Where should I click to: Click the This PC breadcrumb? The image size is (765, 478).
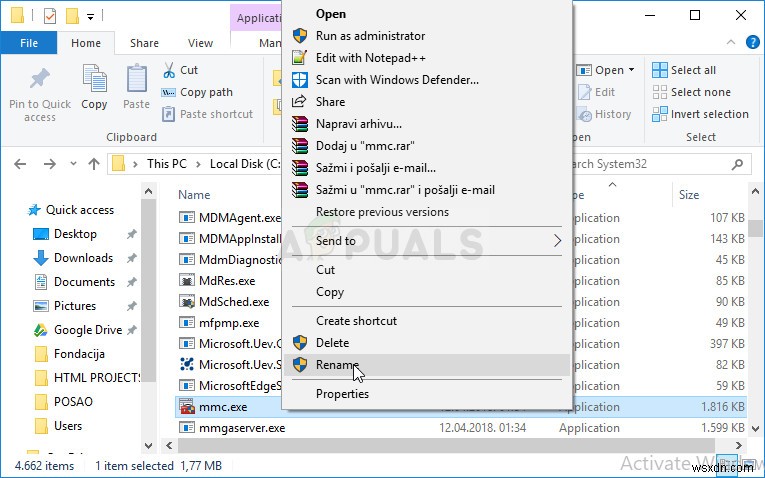pyautogui.click(x=167, y=164)
